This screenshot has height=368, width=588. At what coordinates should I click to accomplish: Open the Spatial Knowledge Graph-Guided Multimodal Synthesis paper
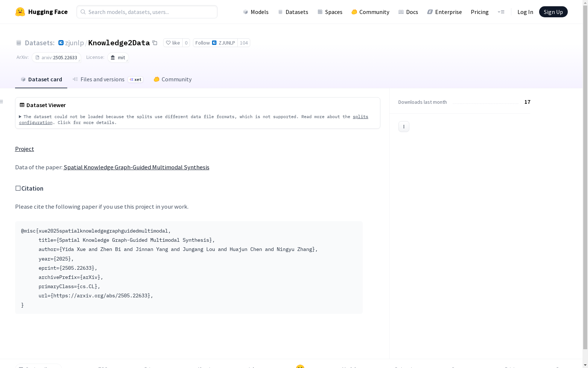tap(136, 167)
